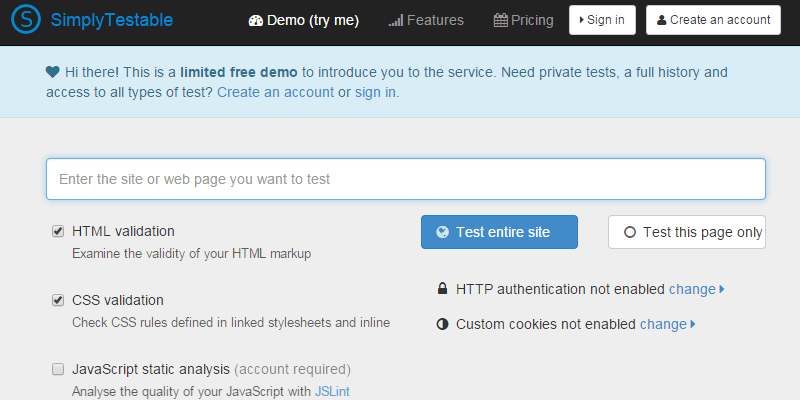Disable the CSS validation checkbox

pyautogui.click(x=58, y=300)
